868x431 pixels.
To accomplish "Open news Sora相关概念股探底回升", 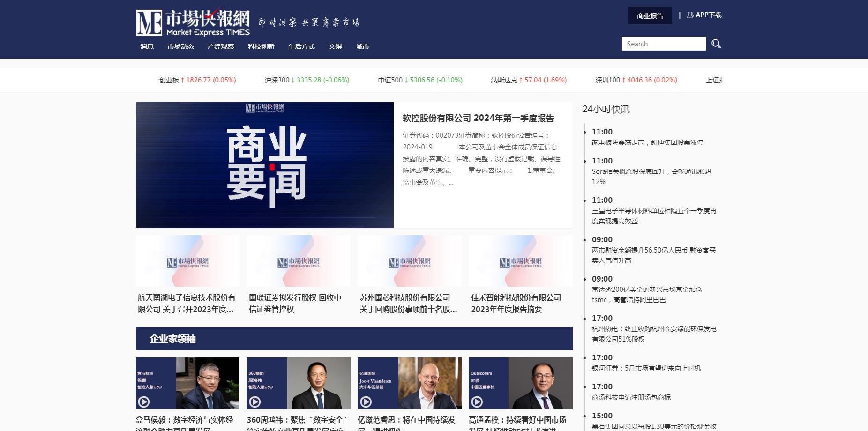I will pos(651,177).
